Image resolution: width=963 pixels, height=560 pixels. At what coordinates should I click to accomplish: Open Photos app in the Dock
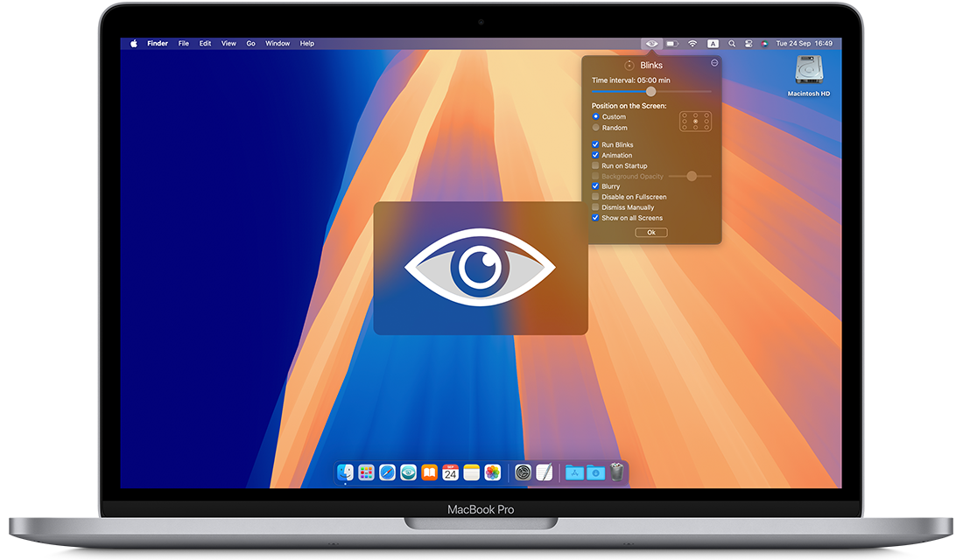tap(492, 472)
